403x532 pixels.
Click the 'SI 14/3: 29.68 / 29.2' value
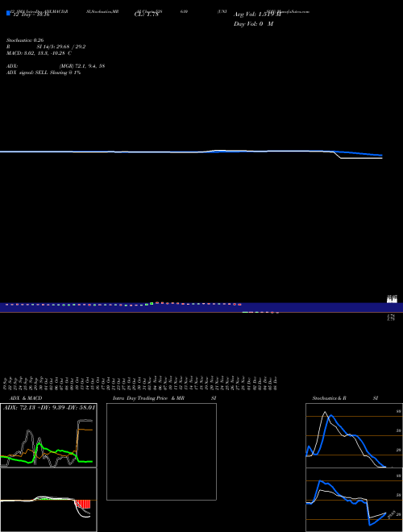point(61,47)
